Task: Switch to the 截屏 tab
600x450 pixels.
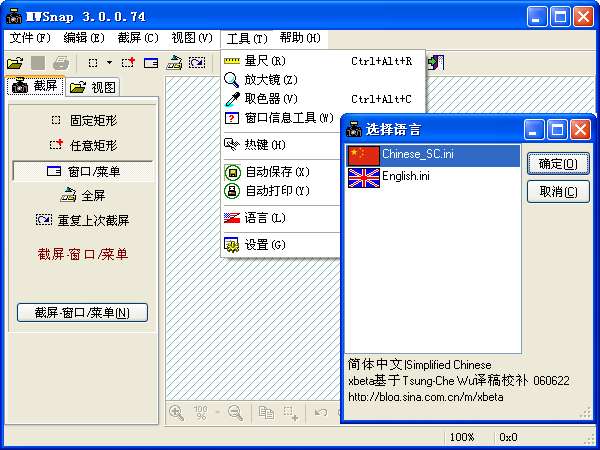Action: coord(35,85)
